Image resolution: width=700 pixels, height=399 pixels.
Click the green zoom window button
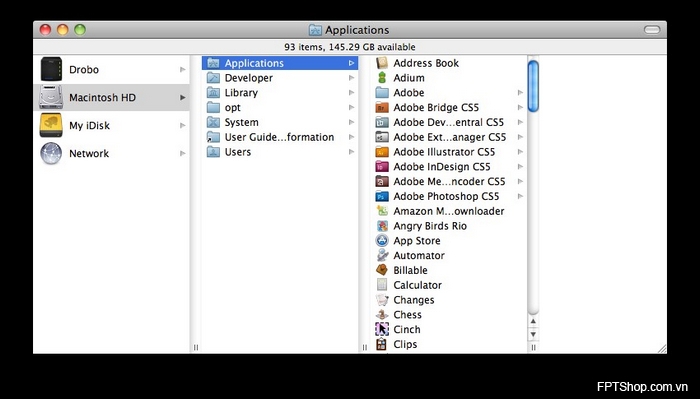[x=80, y=30]
